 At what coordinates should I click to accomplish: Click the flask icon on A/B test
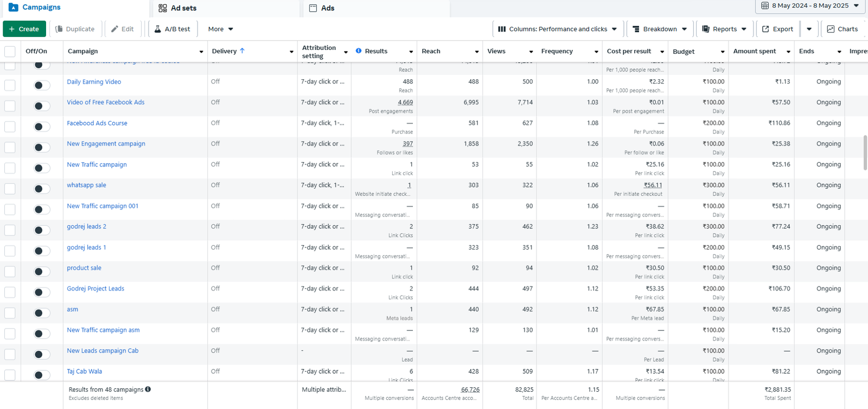coord(157,29)
